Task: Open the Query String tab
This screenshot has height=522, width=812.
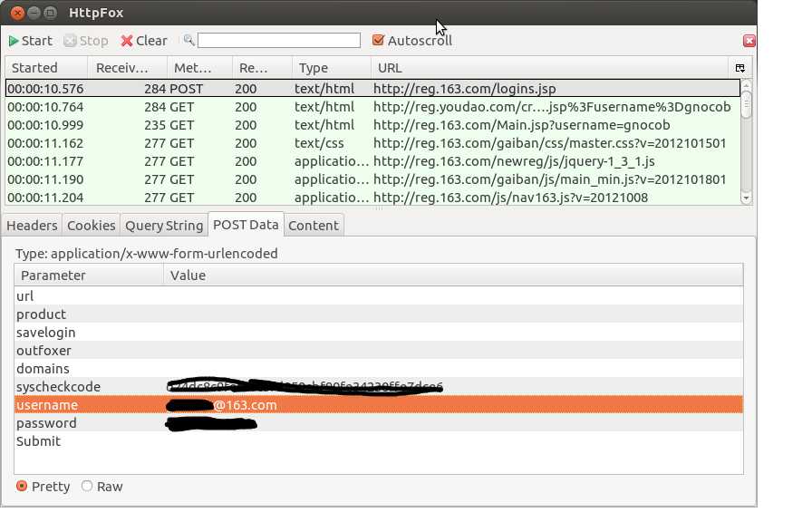Action: (164, 226)
